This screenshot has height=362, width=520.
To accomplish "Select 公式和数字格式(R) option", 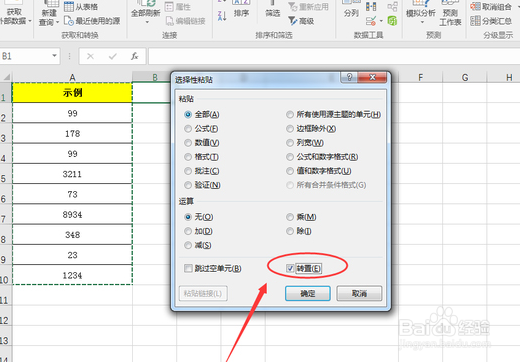I will click(x=322, y=157).
